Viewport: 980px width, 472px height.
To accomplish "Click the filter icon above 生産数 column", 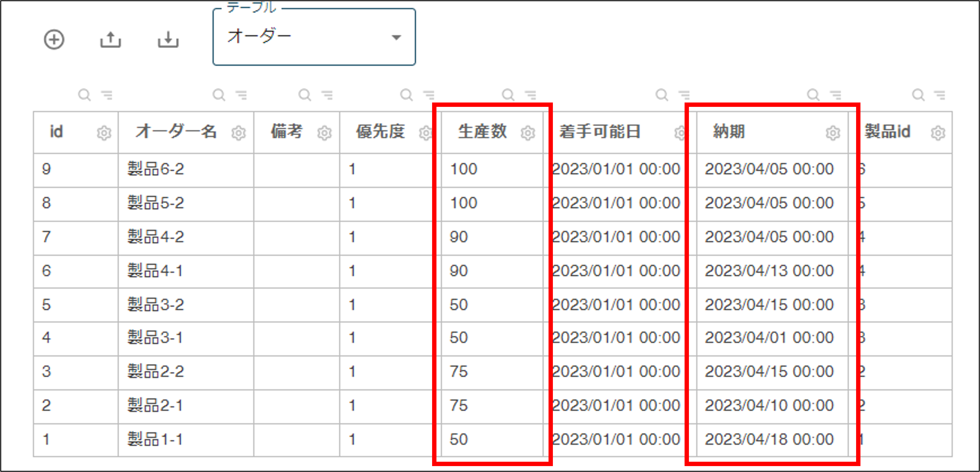I will [x=531, y=95].
